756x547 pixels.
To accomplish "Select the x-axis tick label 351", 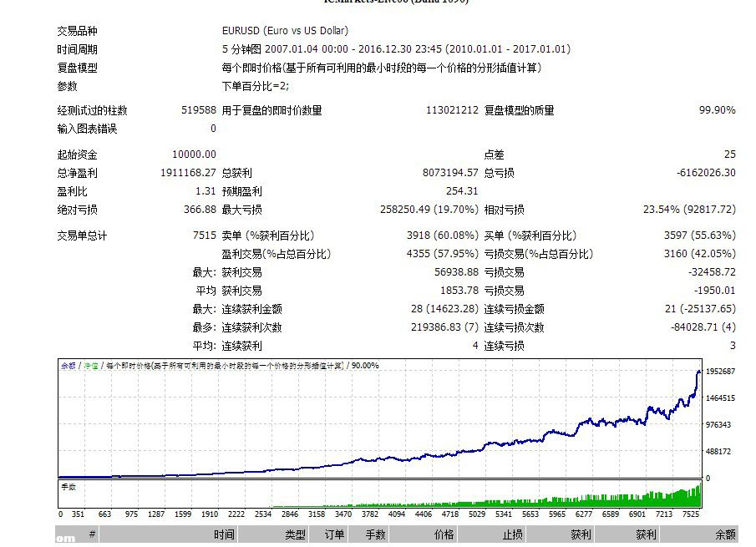I will pyautogui.click(x=78, y=514).
